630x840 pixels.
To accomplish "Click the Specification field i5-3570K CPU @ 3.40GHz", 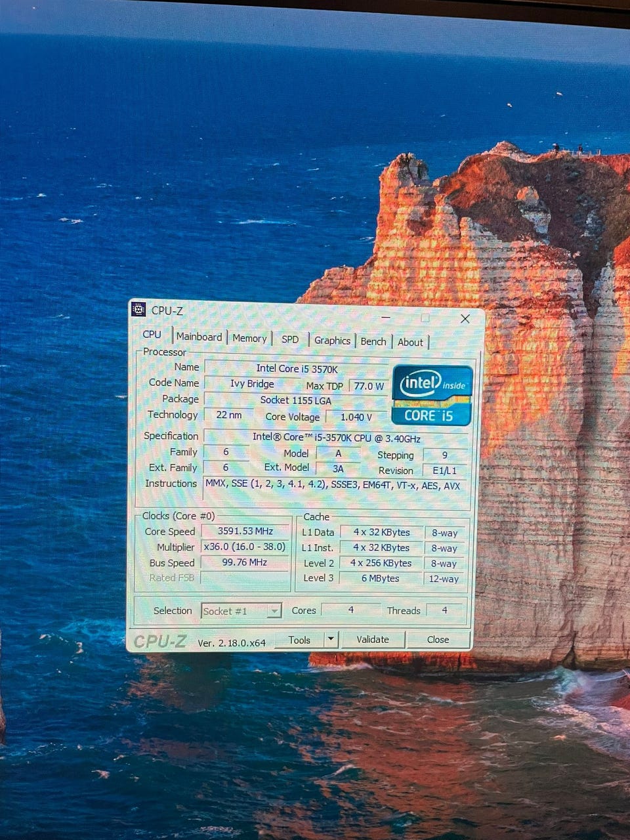I will tap(337, 437).
